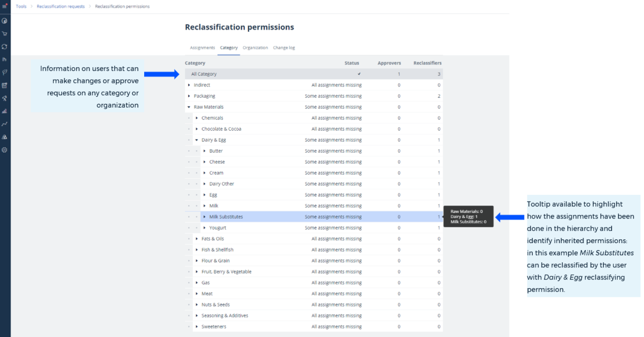644x337 pixels.
Task: Collapse the Dairy & Egg subcategory
Action: tap(197, 140)
